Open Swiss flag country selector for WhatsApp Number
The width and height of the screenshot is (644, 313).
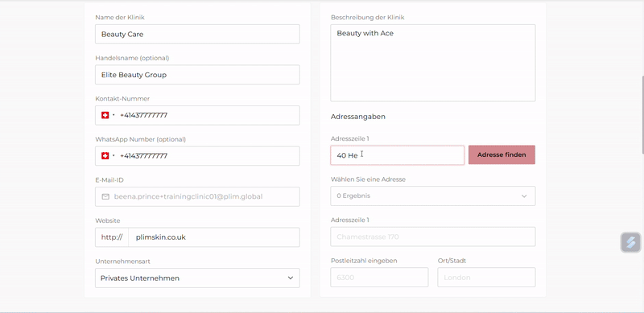tap(108, 156)
